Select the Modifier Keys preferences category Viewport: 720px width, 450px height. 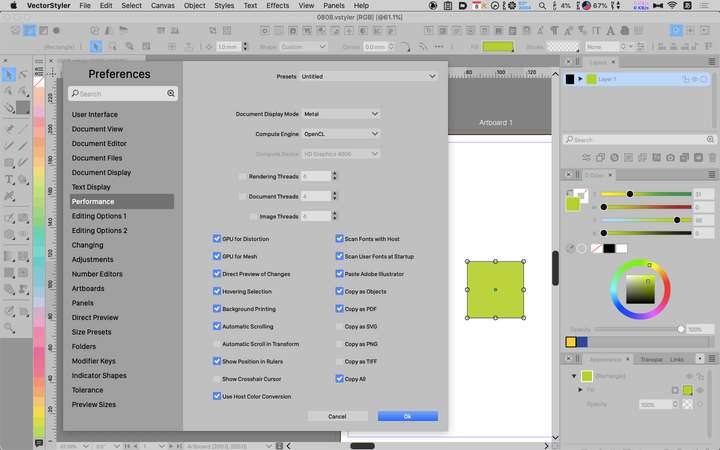(x=94, y=361)
